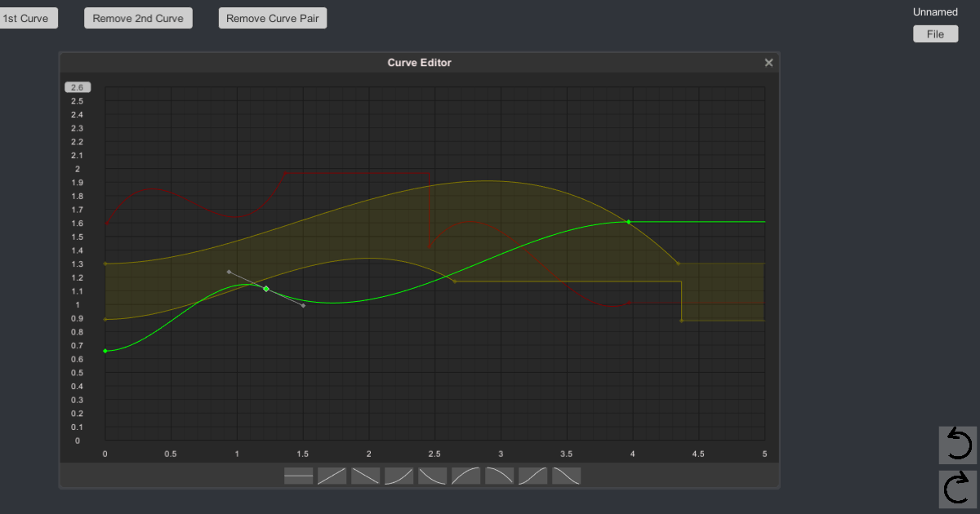Pick the S-curve rising preset
980x514 pixels.
point(532,475)
